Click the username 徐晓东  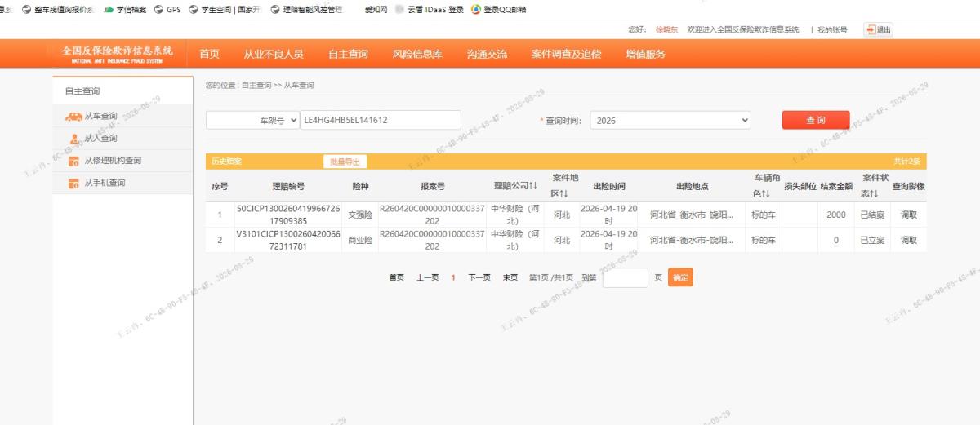point(666,29)
